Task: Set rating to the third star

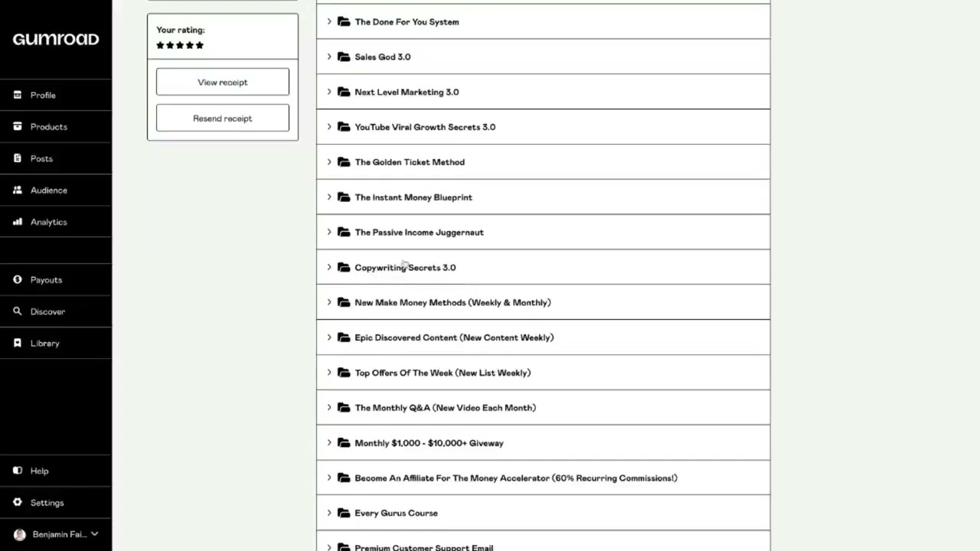Action: (x=180, y=45)
